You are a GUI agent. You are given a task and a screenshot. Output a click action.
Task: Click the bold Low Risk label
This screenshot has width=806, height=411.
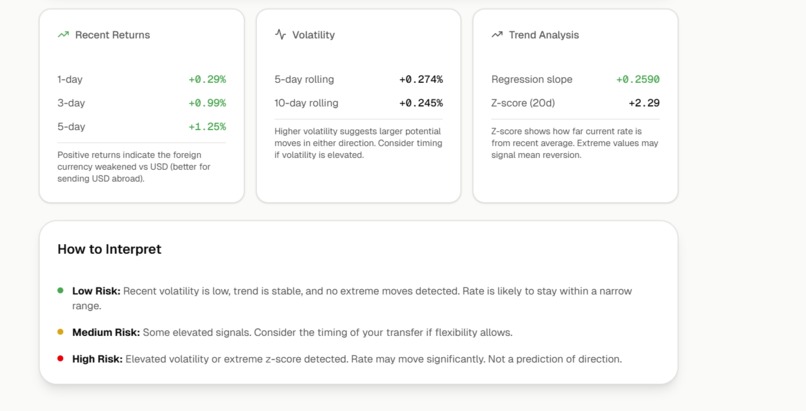[x=96, y=291]
